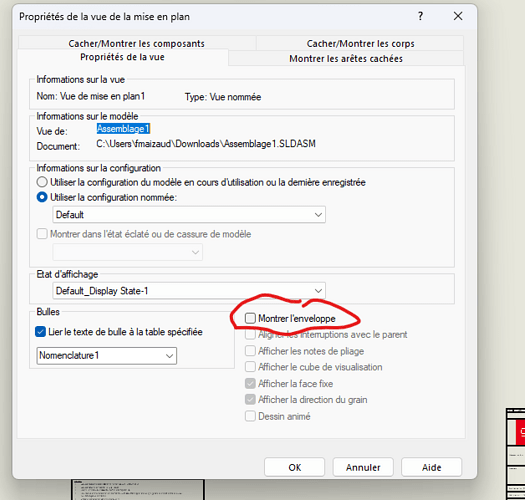Expand the Default configuration dropdown
525x500 pixels.
click(189, 214)
